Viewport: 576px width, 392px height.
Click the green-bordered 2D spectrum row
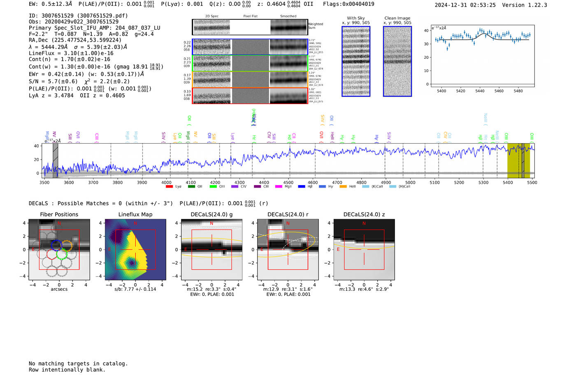click(250, 63)
